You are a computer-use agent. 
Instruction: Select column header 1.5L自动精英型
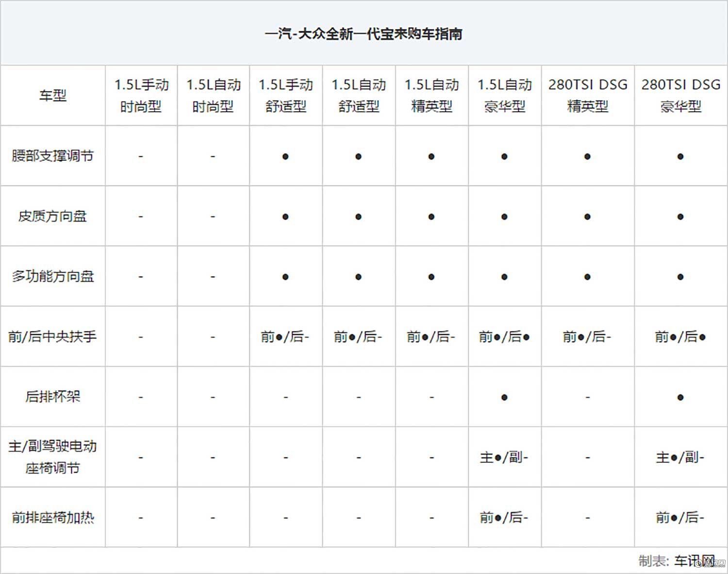[432, 95]
